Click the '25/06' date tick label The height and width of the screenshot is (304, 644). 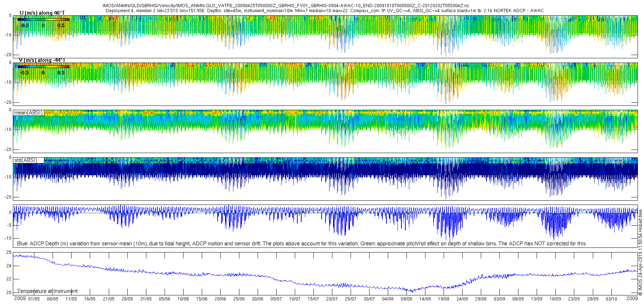pyautogui.click(x=239, y=299)
